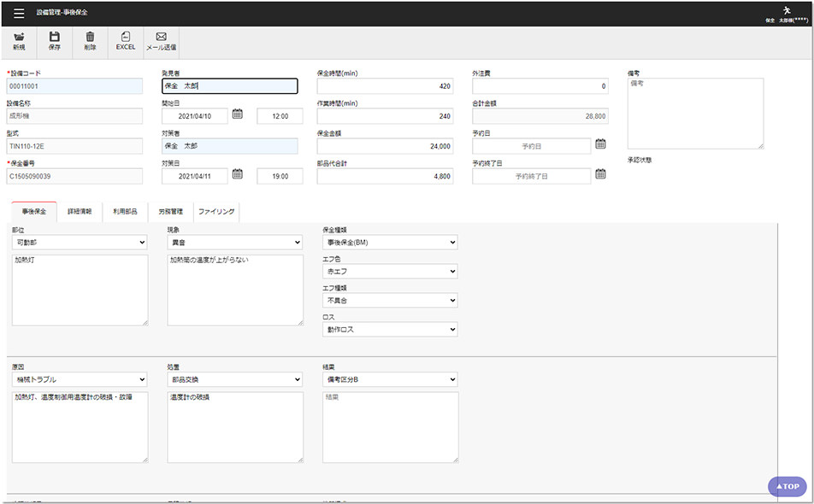Click the 予約日 date input
The width and height of the screenshot is (814, 504).
(532, 146)
